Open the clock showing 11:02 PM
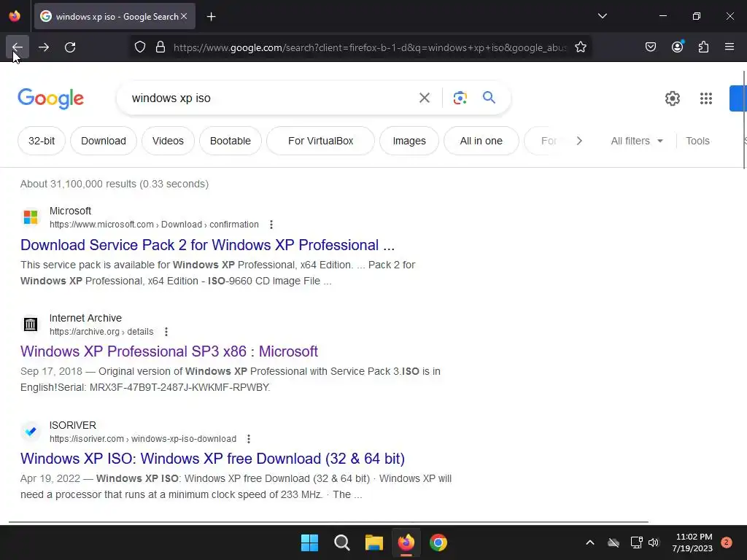This screenshot has height=560, width=747. tap(693, 542)
